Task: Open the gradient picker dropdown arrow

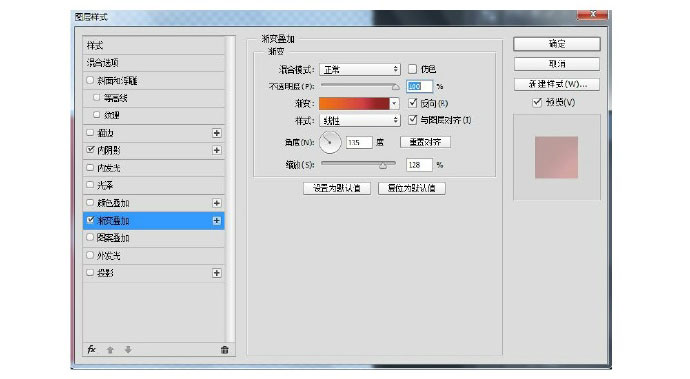Action: point(394,103)
